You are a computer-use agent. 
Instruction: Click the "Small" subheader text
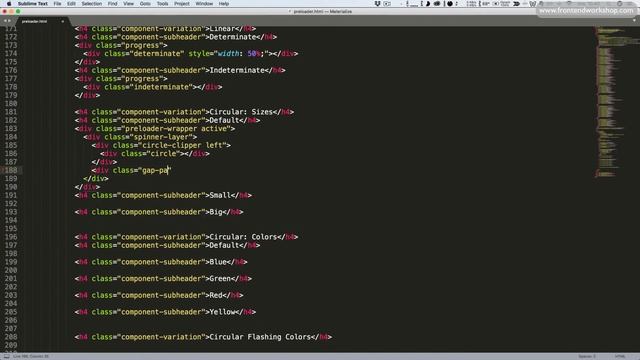[x=220, y=195]
